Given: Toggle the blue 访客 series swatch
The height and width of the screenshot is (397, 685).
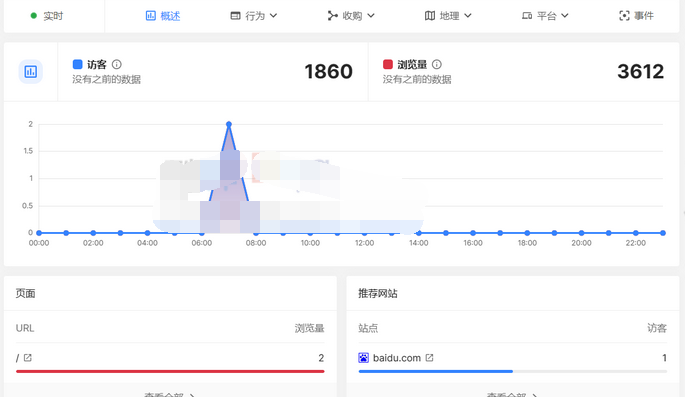Looking at the screenshot, I should tap(77, 65).
